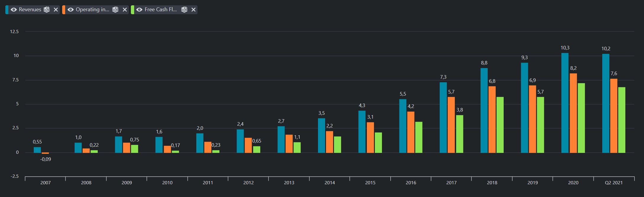Remove the Revenues series with its X
644x197 pixels.
[56, 10]
